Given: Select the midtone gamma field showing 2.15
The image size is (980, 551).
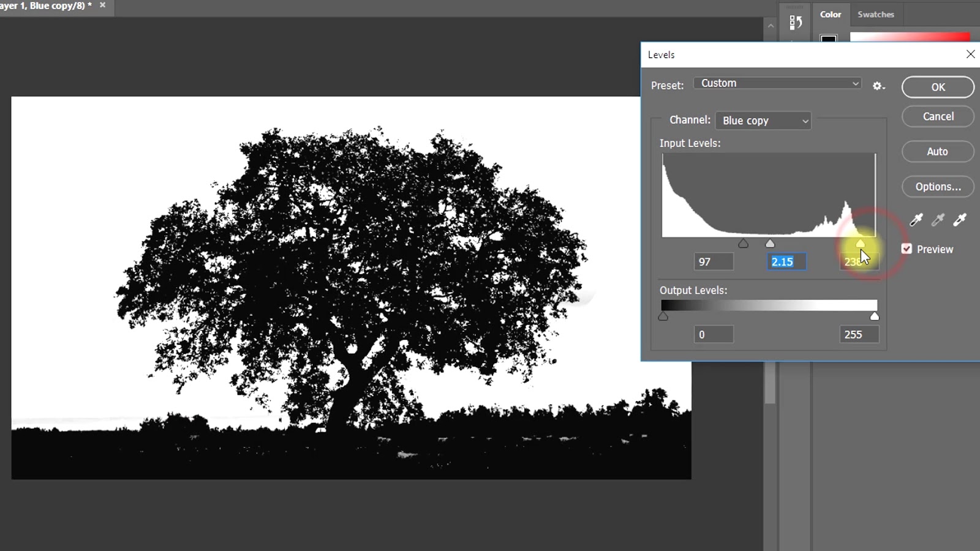Looking at the screenshot, I should click(x=786, y=261).
